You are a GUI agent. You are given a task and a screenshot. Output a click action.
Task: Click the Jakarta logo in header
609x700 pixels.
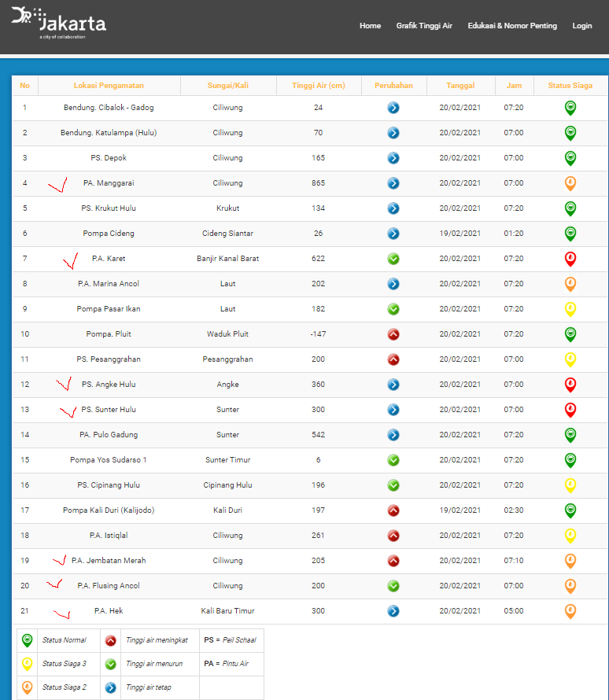[x=59, y=24]
